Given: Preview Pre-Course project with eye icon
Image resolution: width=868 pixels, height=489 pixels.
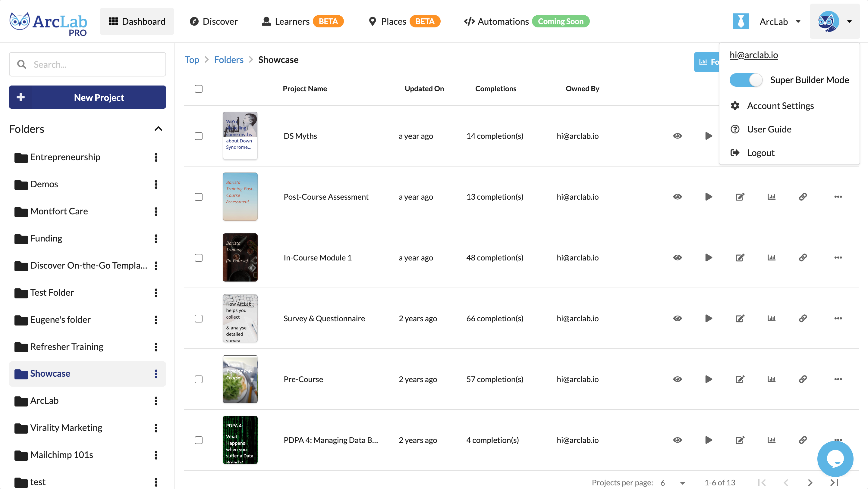Looking at the screenshot, I should pos(677,379).
